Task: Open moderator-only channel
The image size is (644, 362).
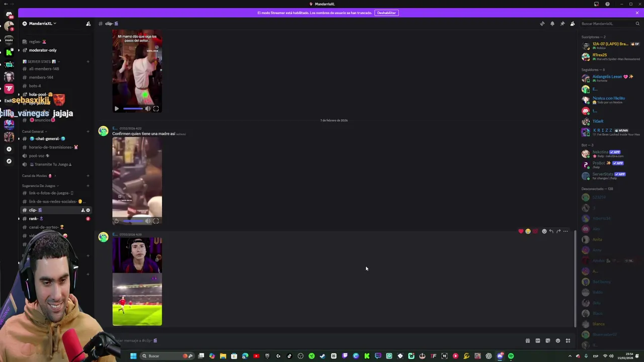Action: tap(55, 50)
